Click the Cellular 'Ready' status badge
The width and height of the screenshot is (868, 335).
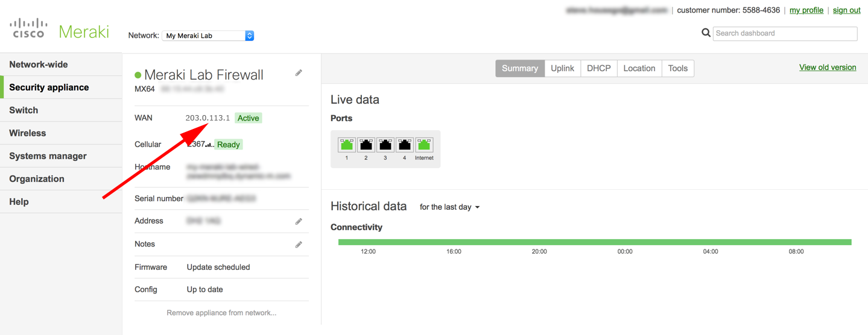click(229, 145)
